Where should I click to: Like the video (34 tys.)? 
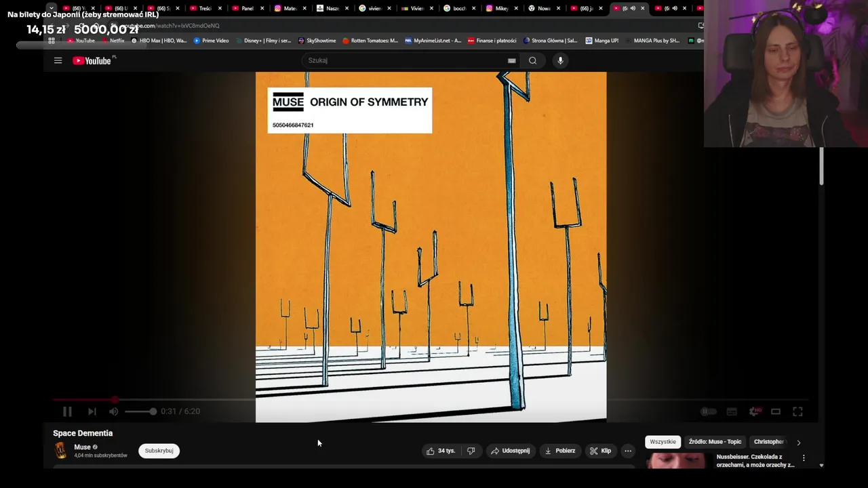(441, 451)
